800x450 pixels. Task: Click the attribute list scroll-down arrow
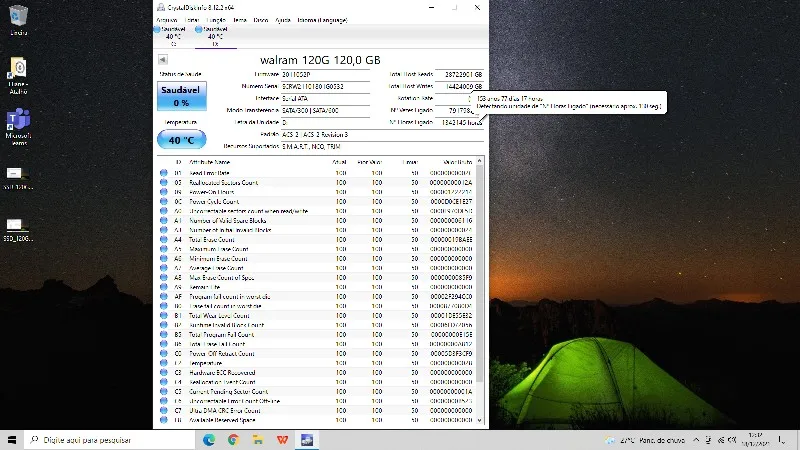479,420
